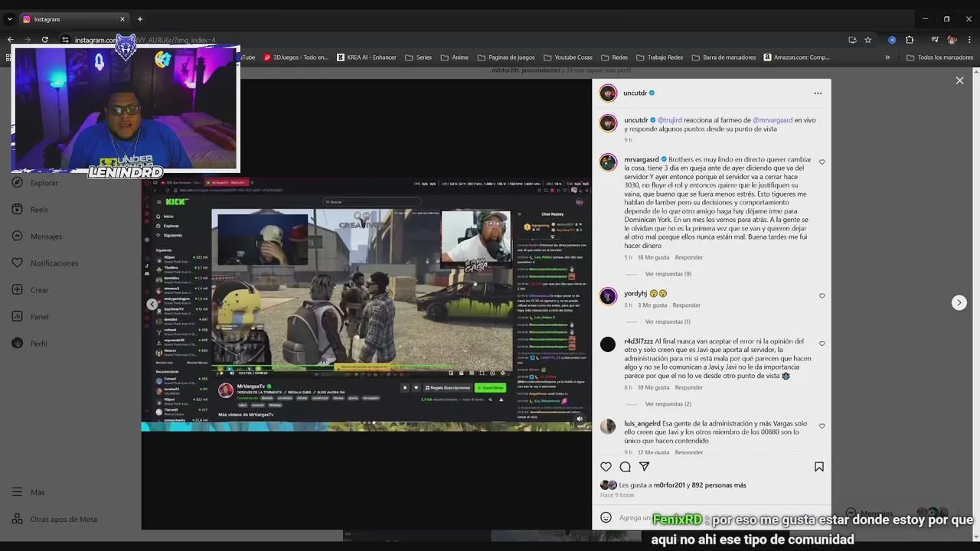The width and height of the screenshot is (980, 551).
Task: Open Todos los marcadores folder
Action: click(940, 57)
